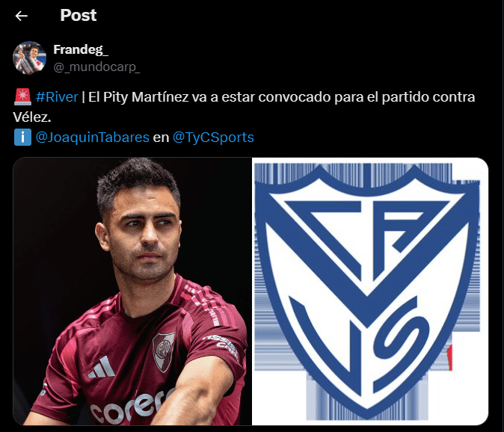This screenshot has width=504, height=432.
Task: Open the @TyCSports mention
Action: tap(213, 138)
